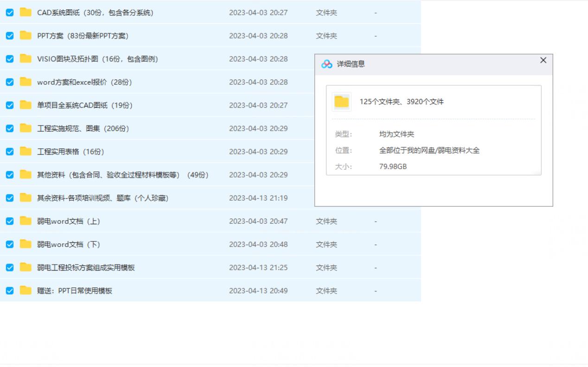The width and height of the screenshot is (588, 367).
Task: Click the large folder icon inside details dialog
Action: coord(342,101)
